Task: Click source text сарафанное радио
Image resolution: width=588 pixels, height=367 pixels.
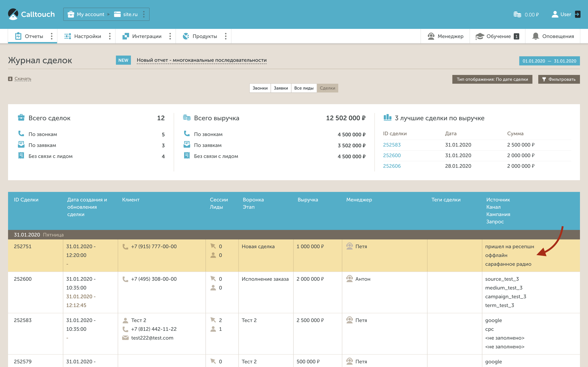Action: 508,264
